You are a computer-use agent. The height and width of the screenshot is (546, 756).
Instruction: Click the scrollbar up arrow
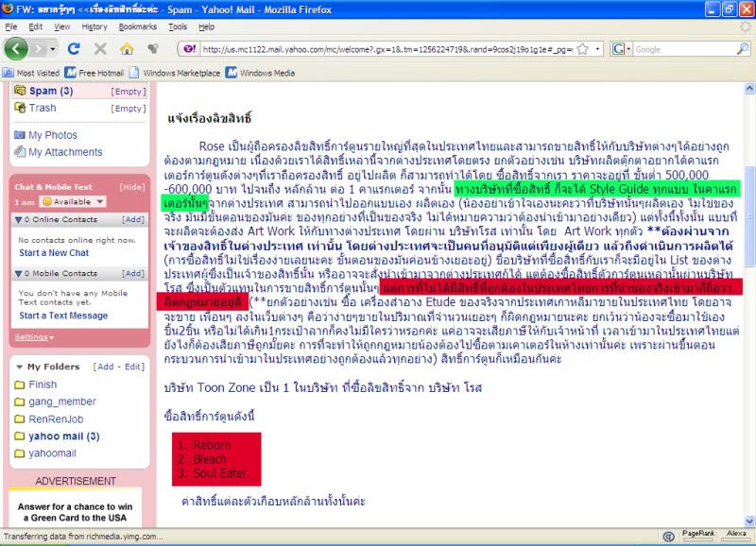coord(749,88)
